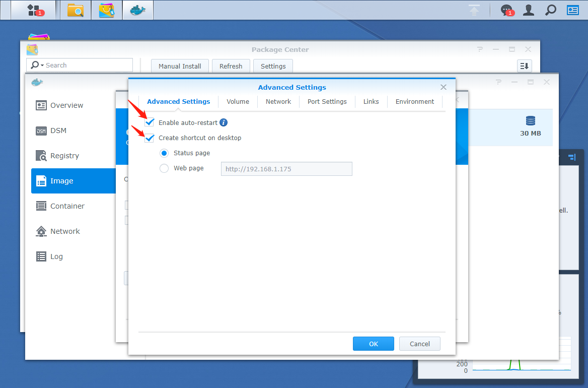Switch to the Links tab

click(x=371, y=101)
